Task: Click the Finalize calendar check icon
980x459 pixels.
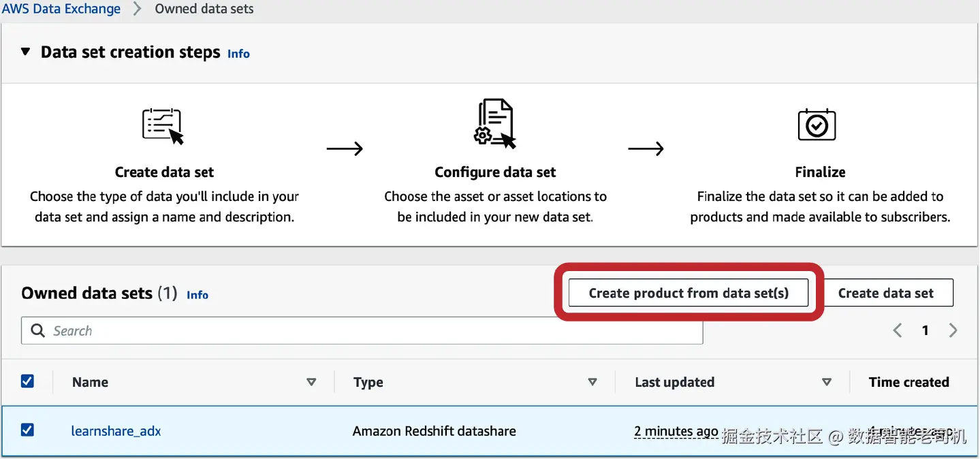Action: [x=817, y=125]
